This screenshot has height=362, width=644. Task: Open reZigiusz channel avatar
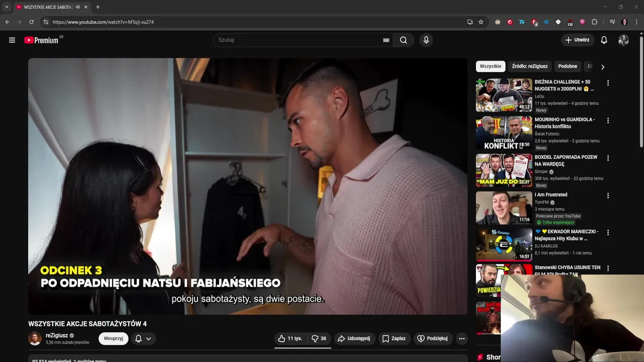pos(35,338)
